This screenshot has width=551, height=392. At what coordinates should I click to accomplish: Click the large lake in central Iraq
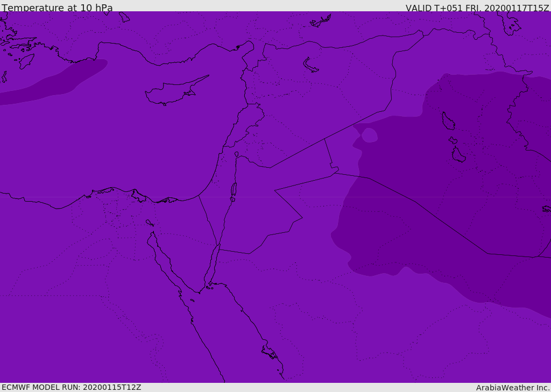[x=448, y=121]
